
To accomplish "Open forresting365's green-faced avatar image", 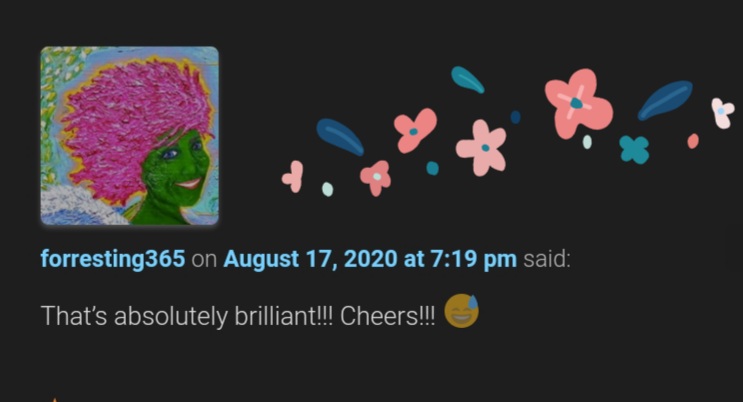I will click(129, 136).
